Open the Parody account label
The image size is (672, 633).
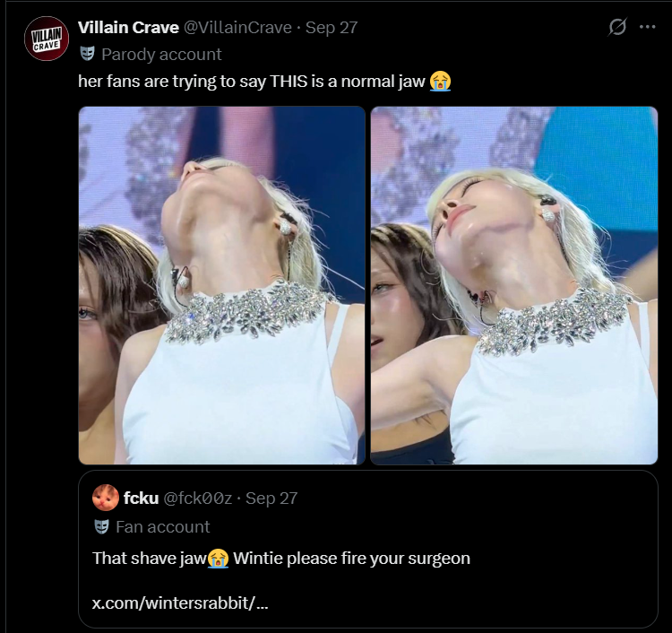[x=161, y=55]
